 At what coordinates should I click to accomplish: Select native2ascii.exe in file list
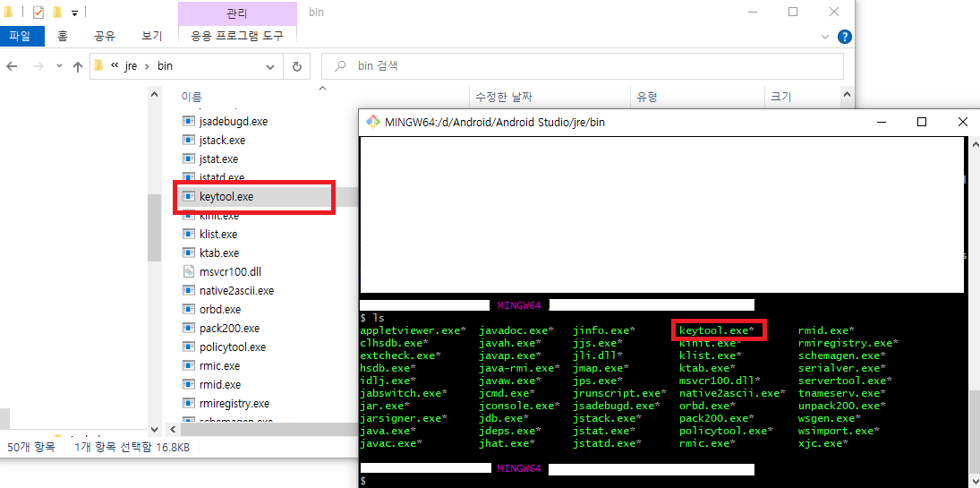click(x=236, y=290)
